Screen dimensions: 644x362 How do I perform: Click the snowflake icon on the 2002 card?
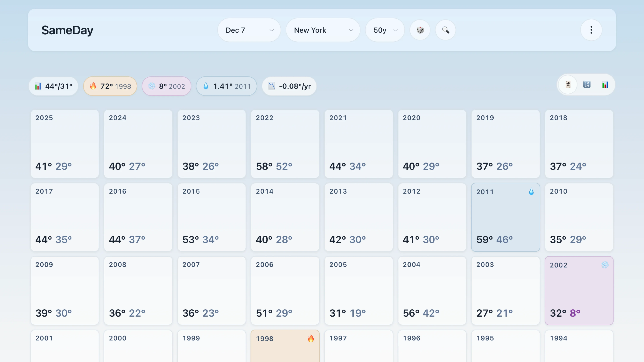point(605,265)
